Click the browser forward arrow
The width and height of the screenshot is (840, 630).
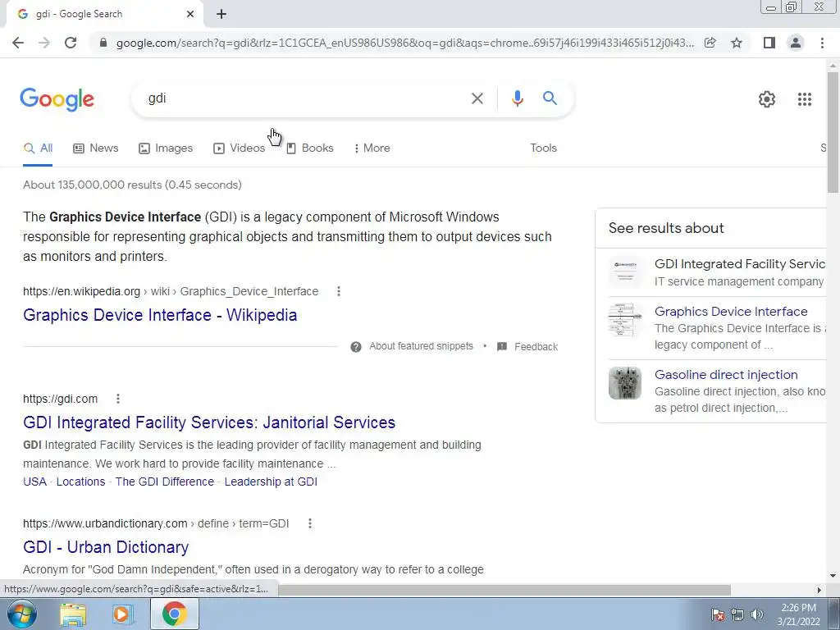pos(44,43)
